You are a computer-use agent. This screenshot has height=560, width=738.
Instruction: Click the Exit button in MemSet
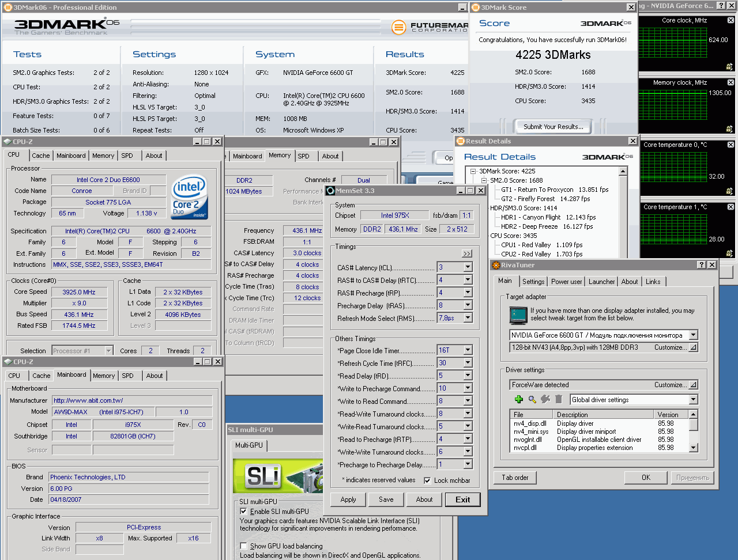(462, 500)
